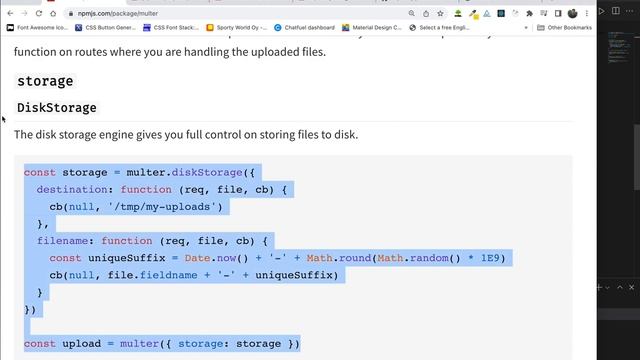640x360 pixels.
Task: Open the Font Awesome Ico... bookmark
Action: [x=37, y=28]
